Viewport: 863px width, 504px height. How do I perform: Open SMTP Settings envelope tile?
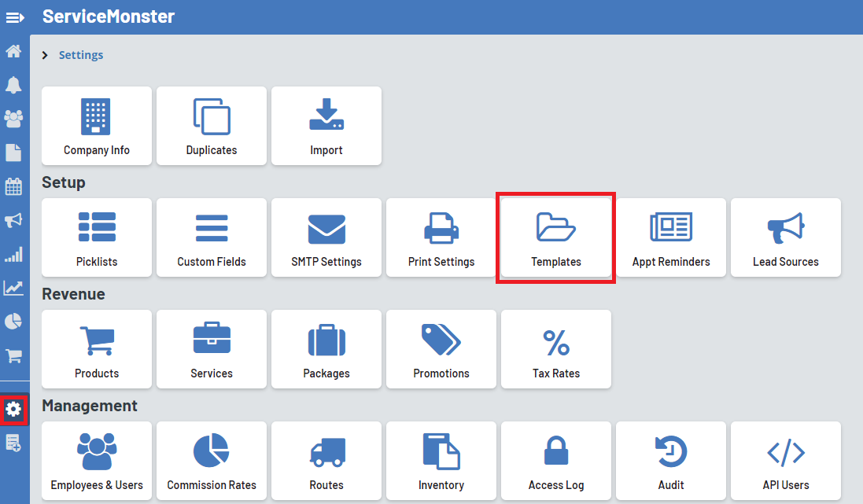pyautogui.click(x=326, y=237)
